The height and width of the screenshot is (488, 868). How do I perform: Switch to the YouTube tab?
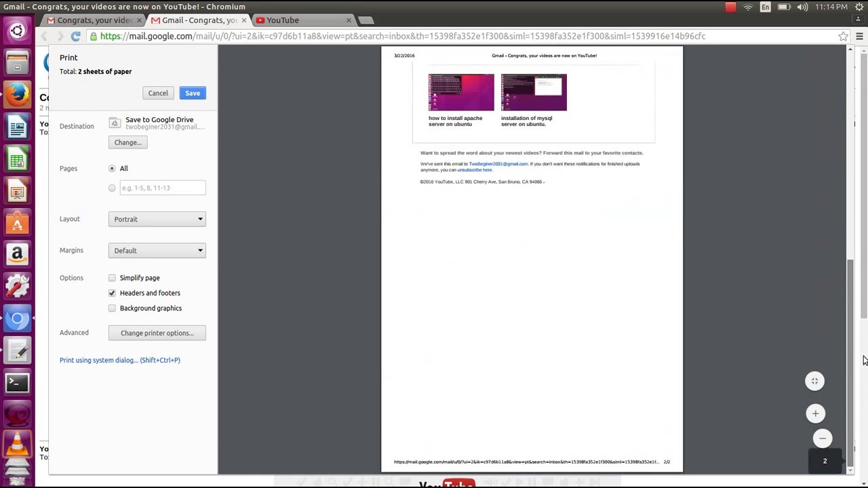point(303,20)
